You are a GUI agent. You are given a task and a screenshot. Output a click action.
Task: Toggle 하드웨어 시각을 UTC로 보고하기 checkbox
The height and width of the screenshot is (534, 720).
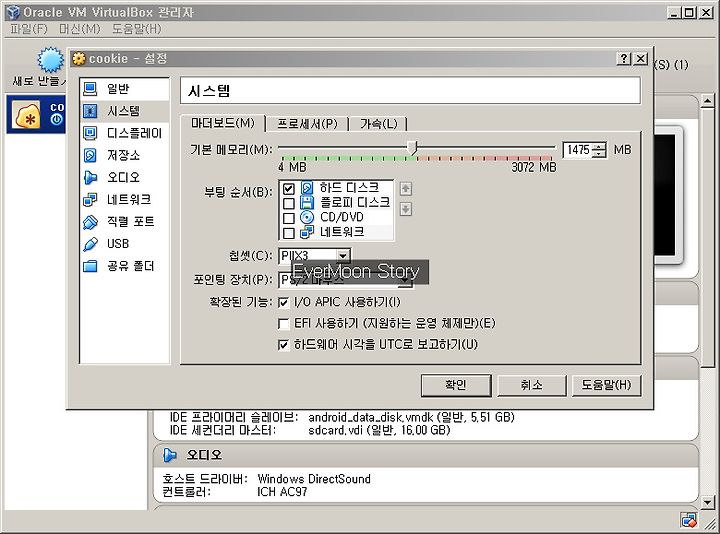283,345
